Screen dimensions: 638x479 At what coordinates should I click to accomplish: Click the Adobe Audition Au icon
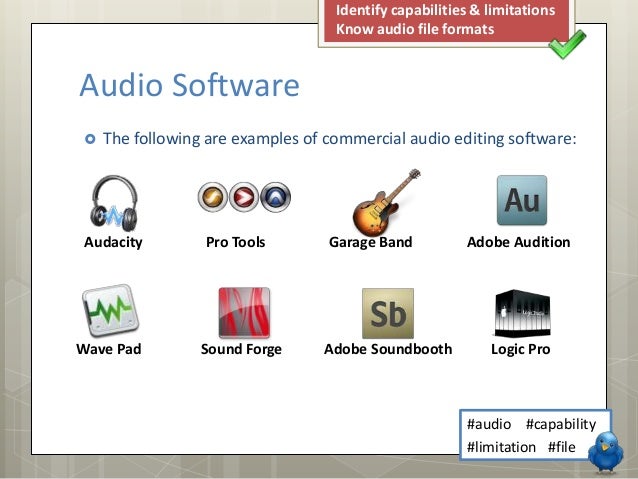click(522, 200)
